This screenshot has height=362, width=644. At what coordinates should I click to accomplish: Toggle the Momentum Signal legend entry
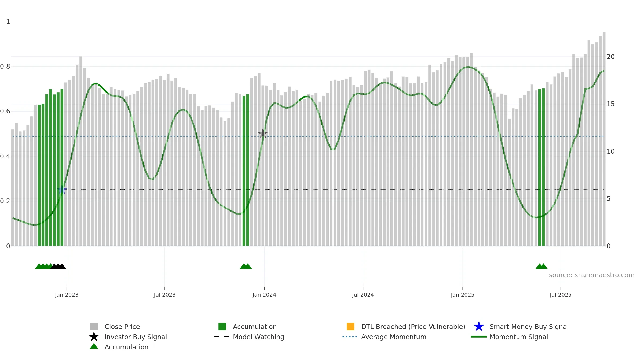[x=509, y=337]
